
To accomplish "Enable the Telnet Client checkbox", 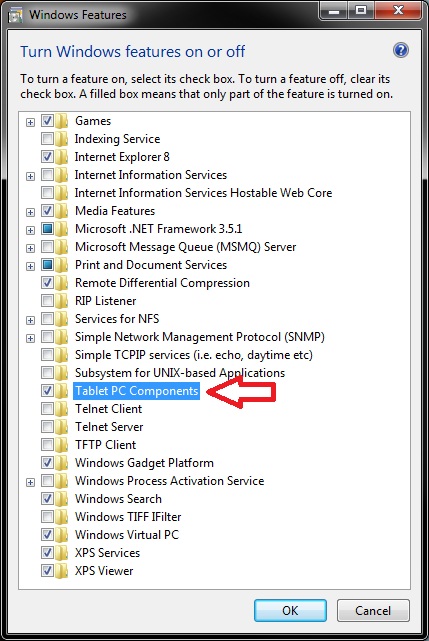I will 47,408.
